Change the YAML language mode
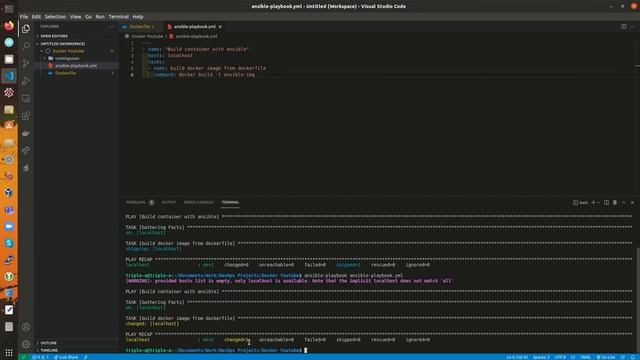The width and height of the screenshot is (640, 360). tap(585, 357)
